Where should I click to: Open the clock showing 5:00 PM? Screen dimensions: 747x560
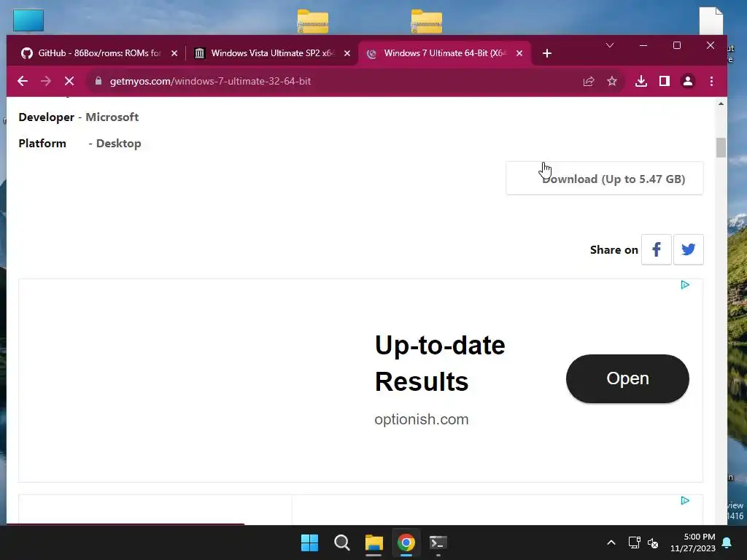pos(693,542)
